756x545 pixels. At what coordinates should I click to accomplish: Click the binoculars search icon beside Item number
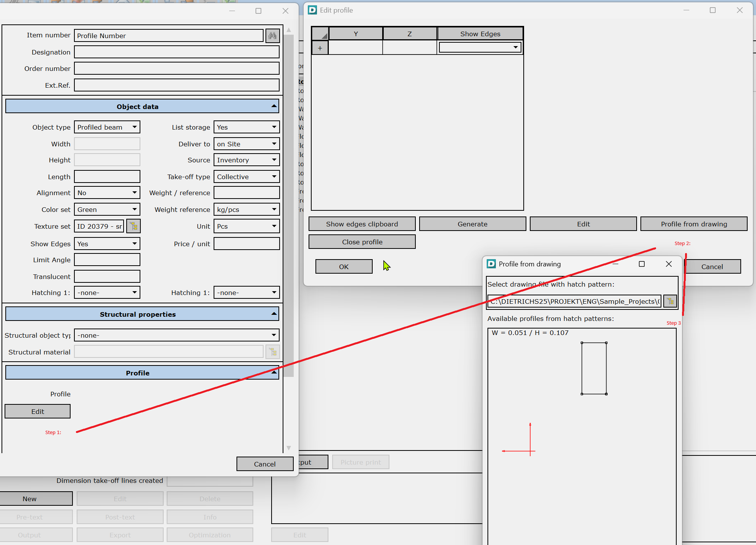pos(272,36)
